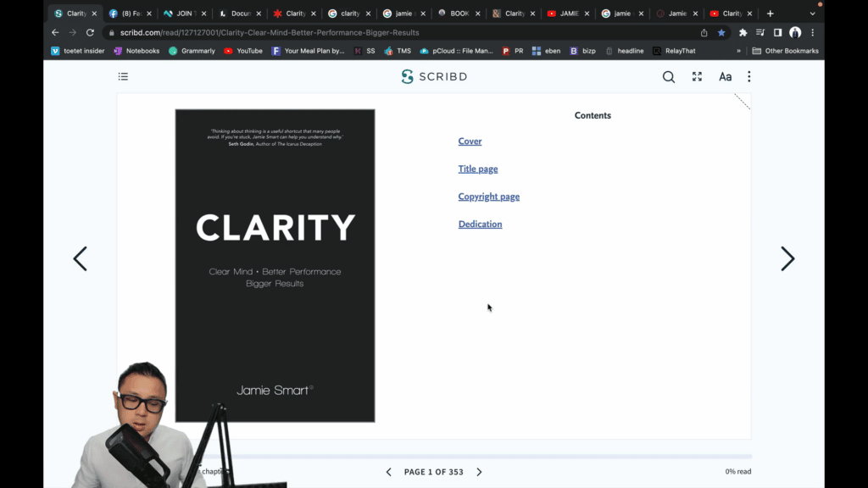Image resolution: width=868 pixels, height=488 pixels.
Task: Click the small next-page chevron beside page count
Action: pyautogui.click(x=480, y=472)
